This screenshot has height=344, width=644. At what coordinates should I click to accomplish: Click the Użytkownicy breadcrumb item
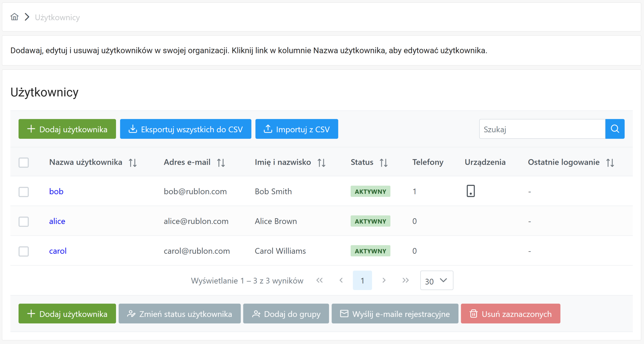pos(57,17)
